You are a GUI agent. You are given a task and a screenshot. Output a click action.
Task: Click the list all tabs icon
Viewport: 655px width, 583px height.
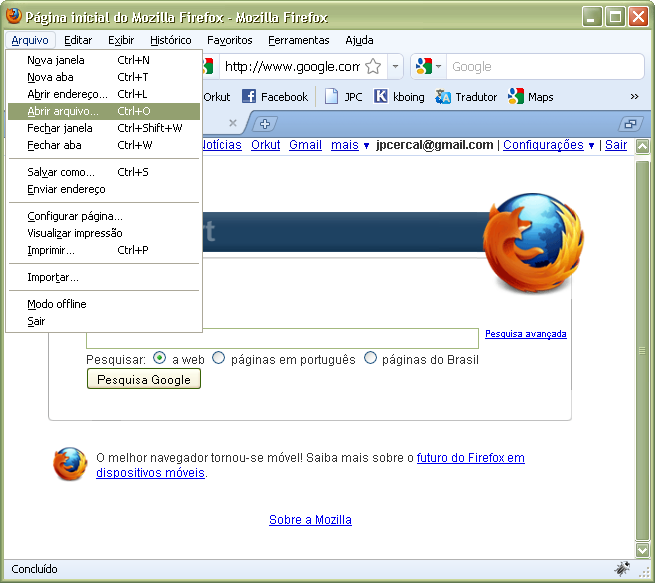pyautogui.click(x=630, y=124)
